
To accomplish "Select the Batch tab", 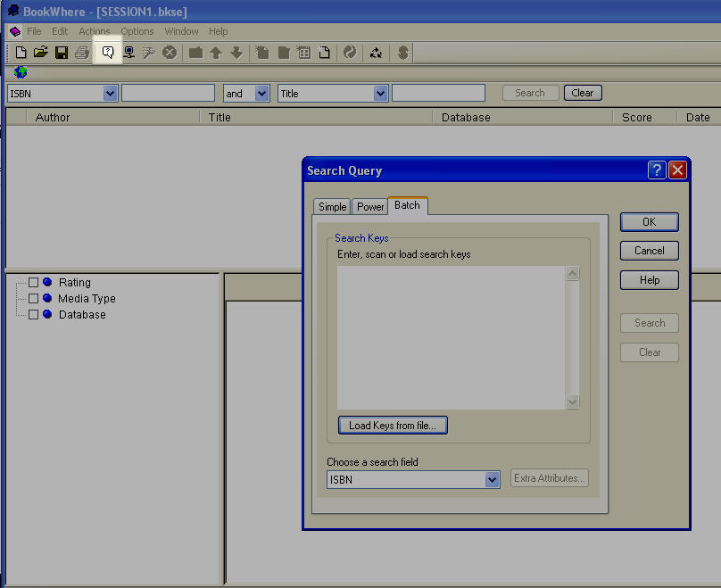I will coord(408,205).
